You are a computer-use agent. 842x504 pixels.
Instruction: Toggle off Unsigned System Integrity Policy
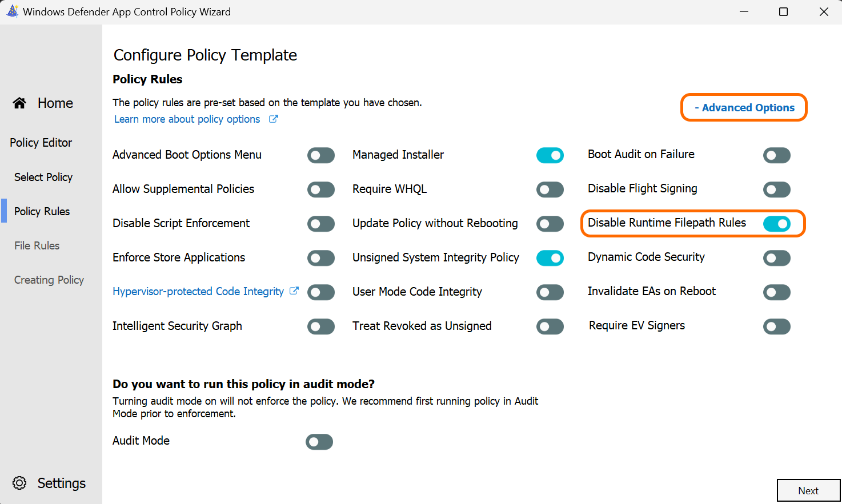[550, 258]
